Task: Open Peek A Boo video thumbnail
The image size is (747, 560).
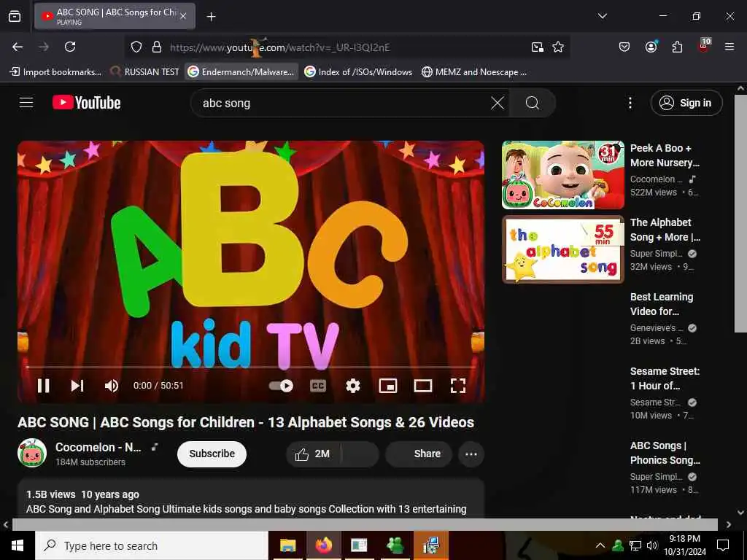Action: tap(563, 175)
